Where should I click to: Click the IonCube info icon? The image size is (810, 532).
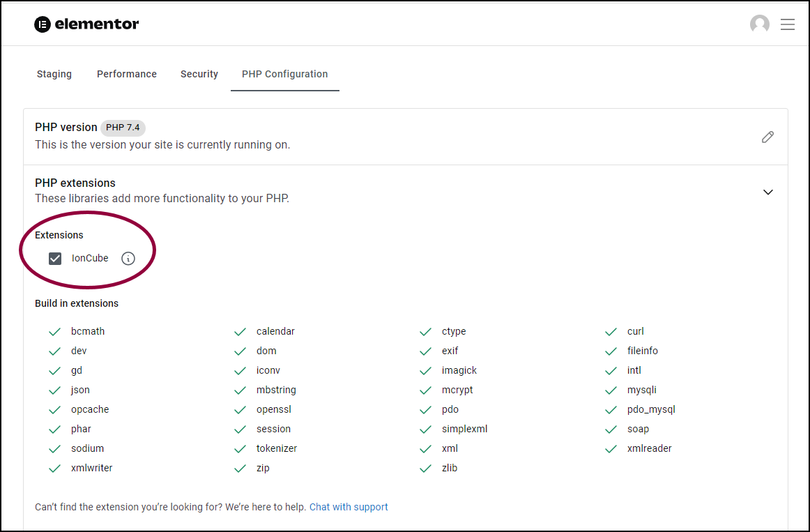pyautogui.click(x=128, y=258)
